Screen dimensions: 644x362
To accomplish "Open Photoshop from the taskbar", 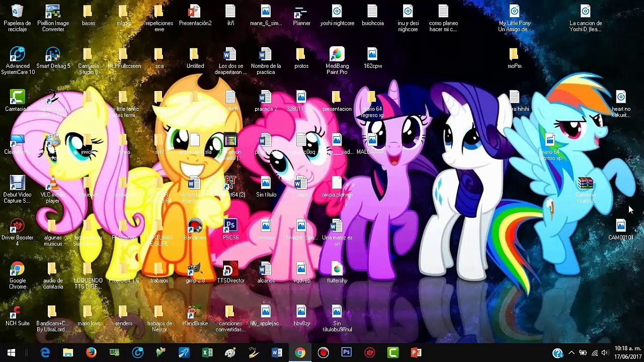I will (x=346, y=352).
